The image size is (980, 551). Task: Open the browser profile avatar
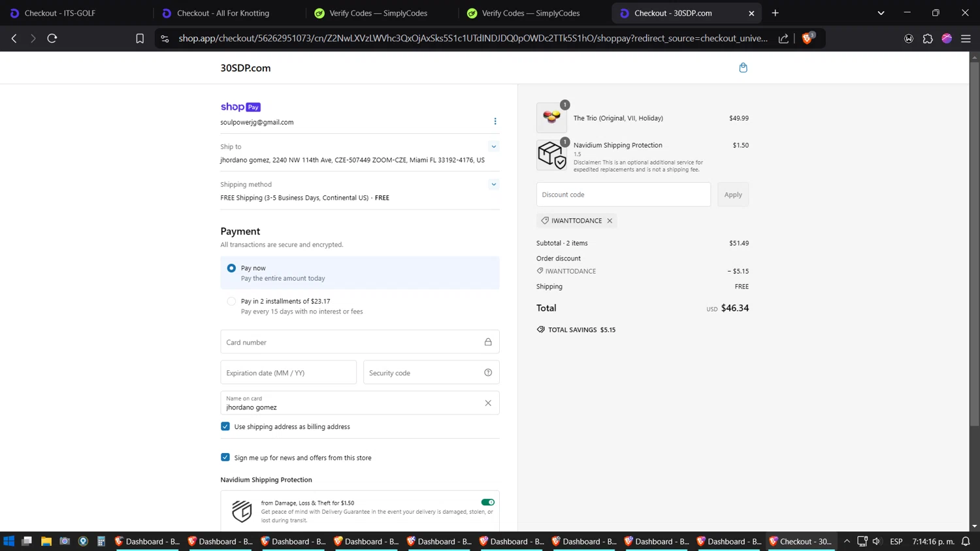(x=947, y=39)
